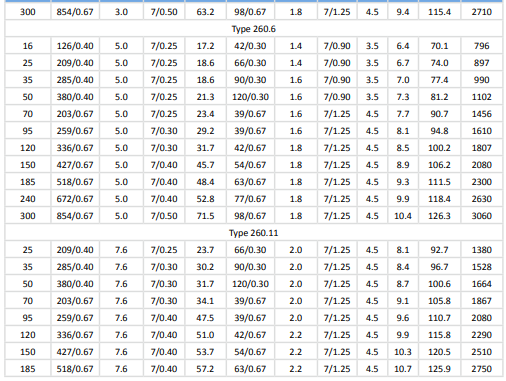Select the 111.5 cell
This screenshot has width=506, height=381.
click(439, 182)
